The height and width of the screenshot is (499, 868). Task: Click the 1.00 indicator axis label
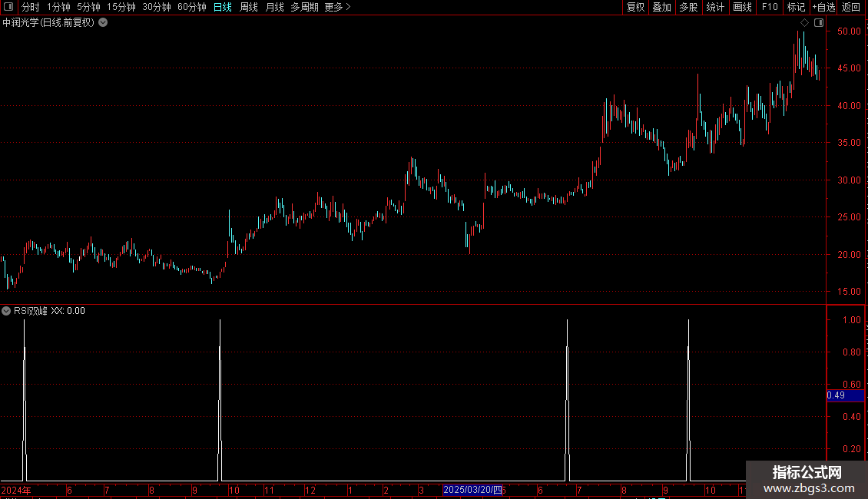coord(851,320)
